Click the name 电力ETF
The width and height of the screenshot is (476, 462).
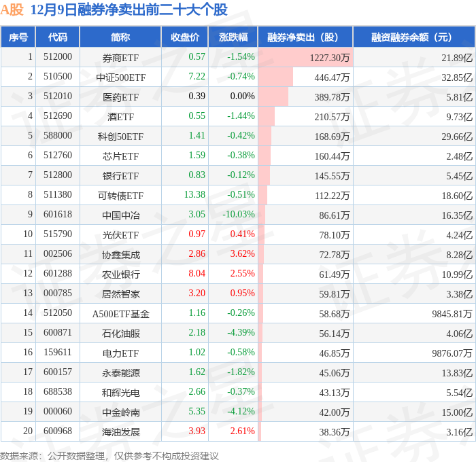(120, 353)
